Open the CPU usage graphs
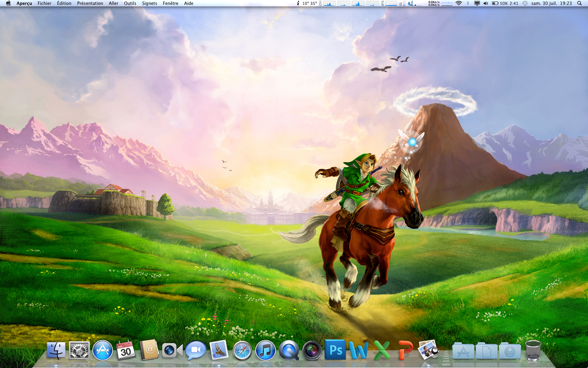Image resolution: width=588 pixels, height=368 pixels. coord(349,3)
